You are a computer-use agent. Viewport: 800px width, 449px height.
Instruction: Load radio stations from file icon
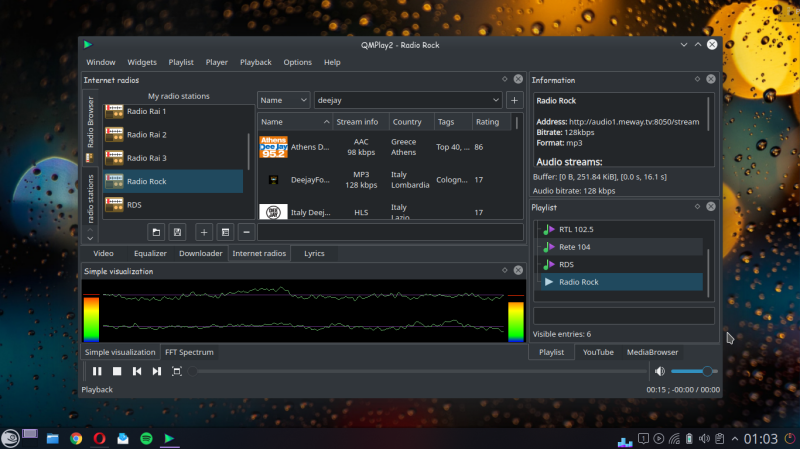(156, 232)
